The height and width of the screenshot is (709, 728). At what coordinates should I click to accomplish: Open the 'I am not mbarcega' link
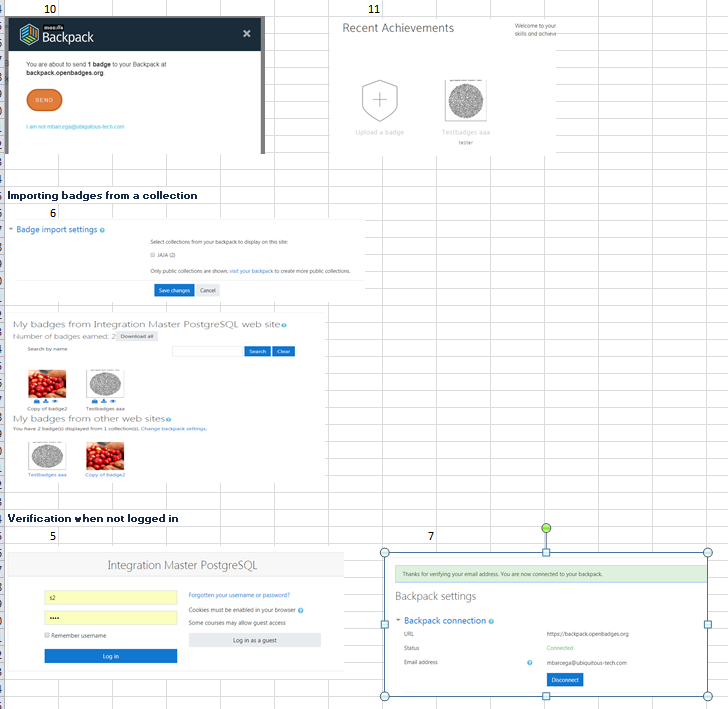[x=75, y=126]
